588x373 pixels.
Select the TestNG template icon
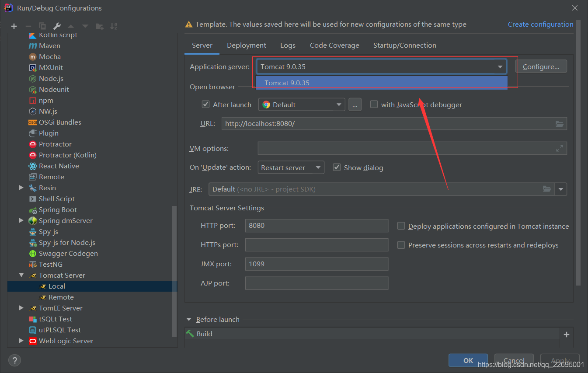pyautogui.click(x=33, y=265)
